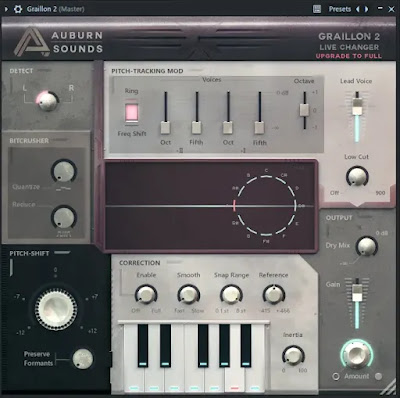Toggle the Bitcrusher section on
This screenshot has height=398, width=400.
(x=61, y=140)
